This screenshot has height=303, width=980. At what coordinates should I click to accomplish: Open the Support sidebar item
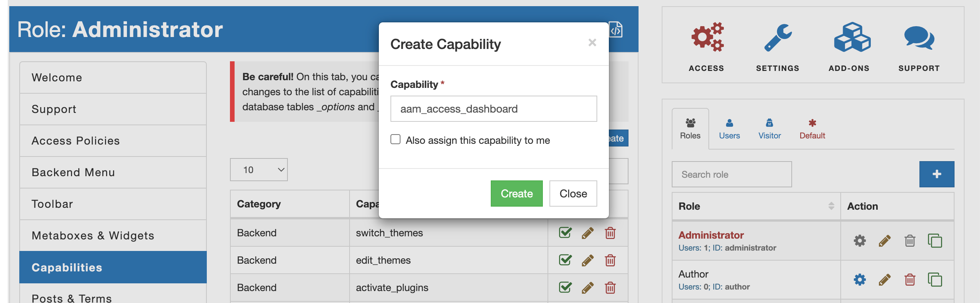pyautogui.click(x=113, y=109)
